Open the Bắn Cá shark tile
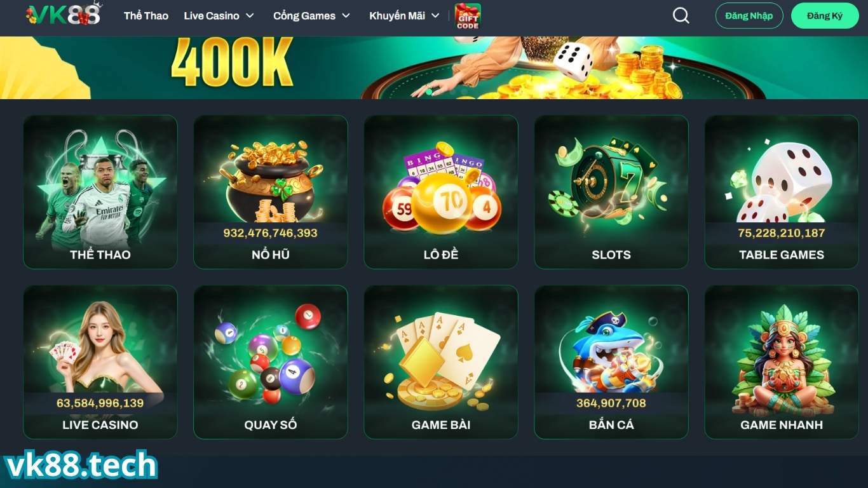This screenshot has width=868, height=488. [x=611, y=362]
